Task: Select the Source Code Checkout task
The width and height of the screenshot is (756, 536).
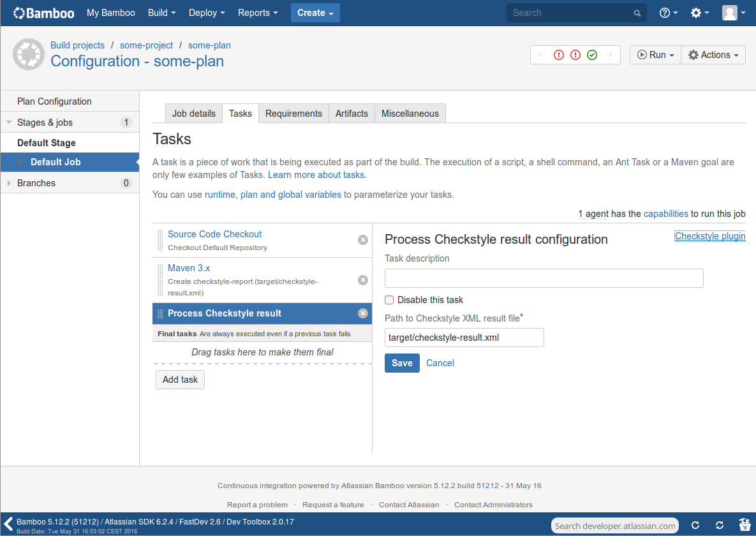Action: click(214, 234)
